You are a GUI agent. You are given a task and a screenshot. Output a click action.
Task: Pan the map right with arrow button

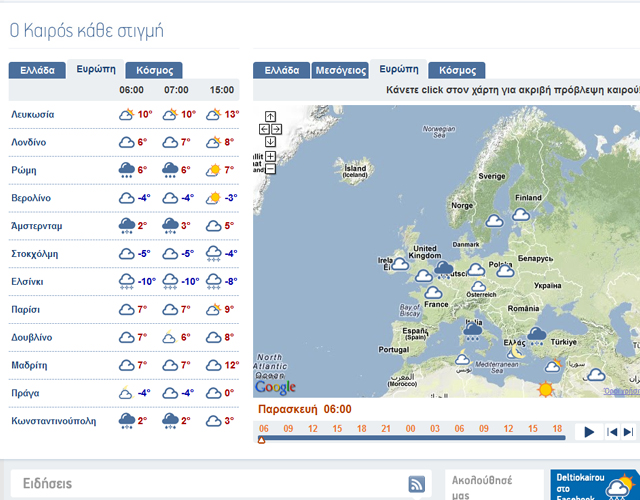pos(277,129)
